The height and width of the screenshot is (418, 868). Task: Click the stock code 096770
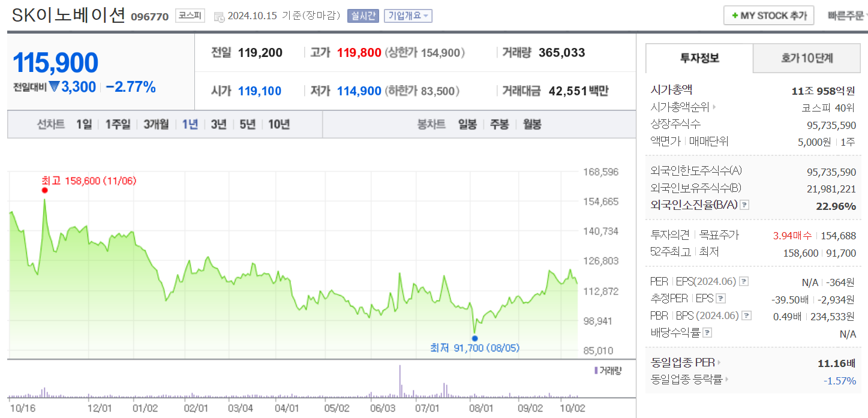tap(150, 17)
